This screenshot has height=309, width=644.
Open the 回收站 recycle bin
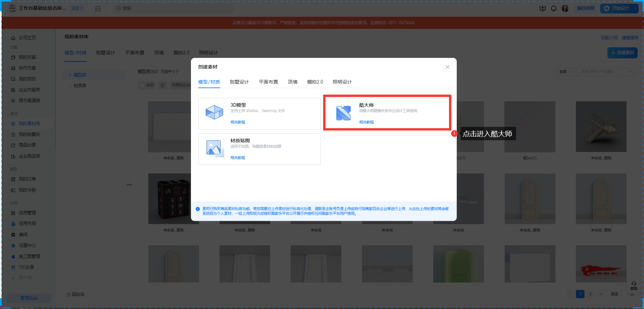click(76, 295)
